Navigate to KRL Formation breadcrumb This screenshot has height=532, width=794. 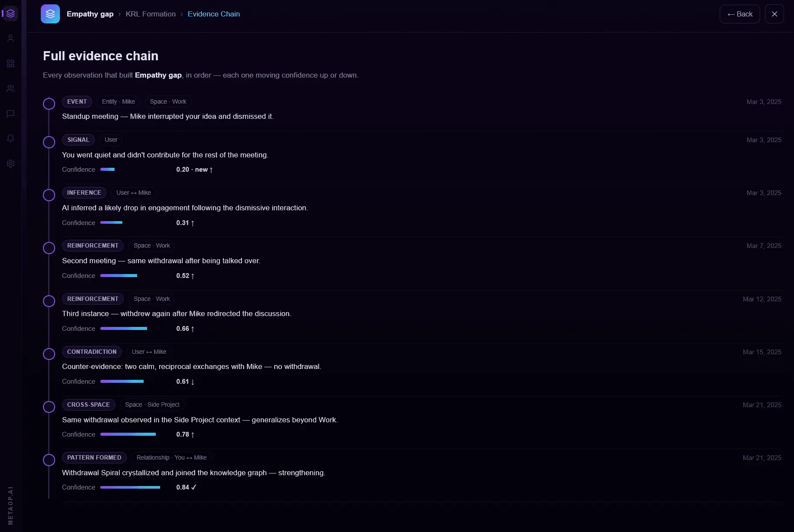pos(151,14)
